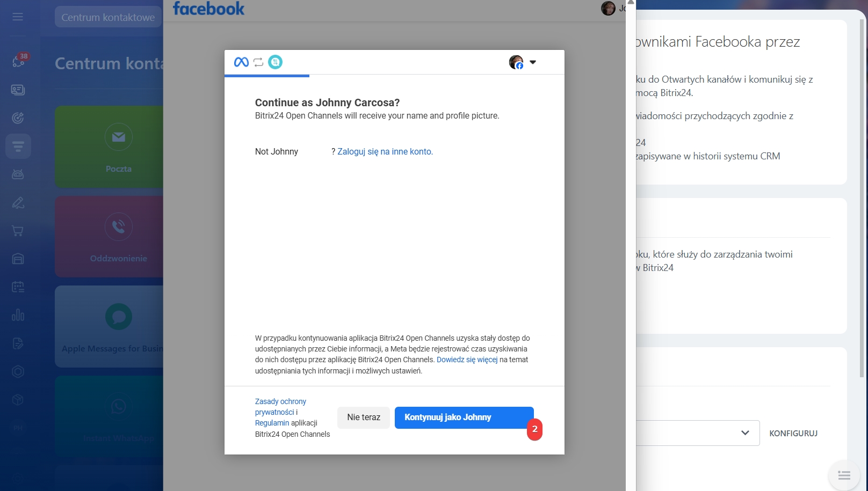
Task: Click the Facebook logo
Action: click(208, 9)
